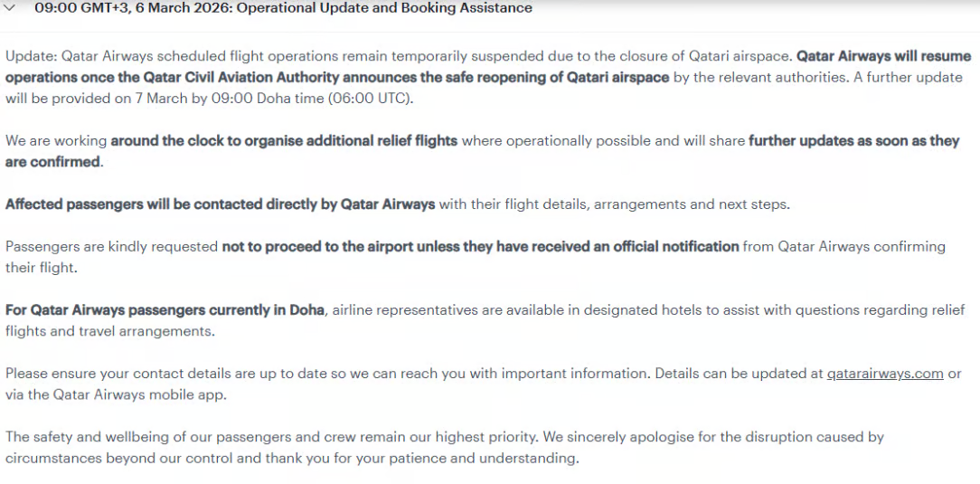Click the bold 'are confirmed' text
980x484 pixels.
pos(52,162)
